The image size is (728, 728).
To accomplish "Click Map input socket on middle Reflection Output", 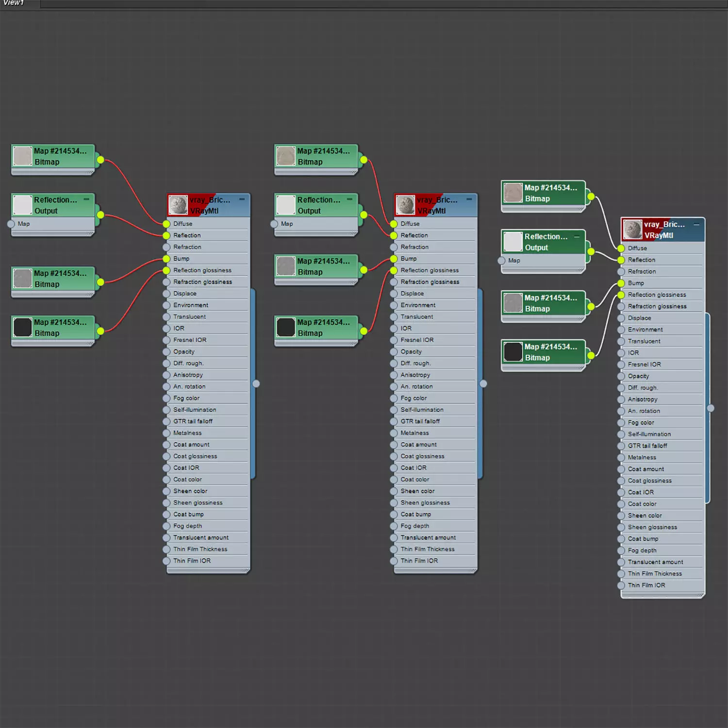I will [x=274, y=224].
